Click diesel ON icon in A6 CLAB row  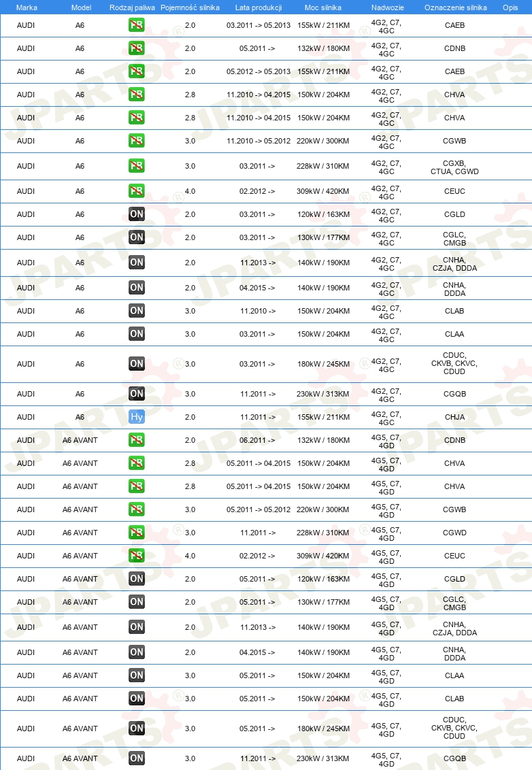pyautogui.click(x=137, y=311)
